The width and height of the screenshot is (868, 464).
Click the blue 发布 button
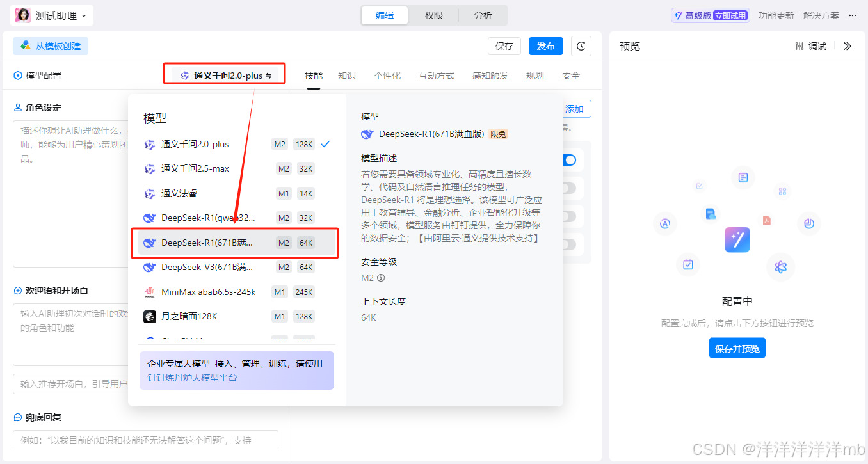coord(546,46)
